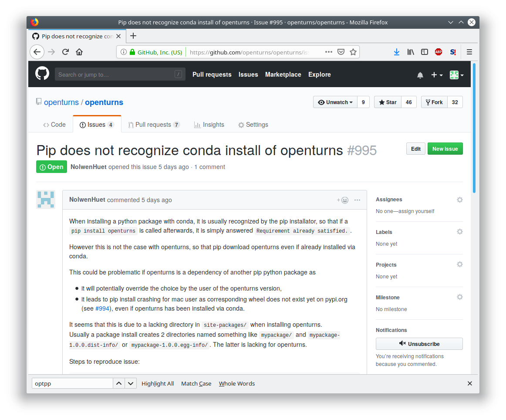Screen dimensions: 506x420
Task: Add a reaction with the smiley icon
Action: [344, 200]
